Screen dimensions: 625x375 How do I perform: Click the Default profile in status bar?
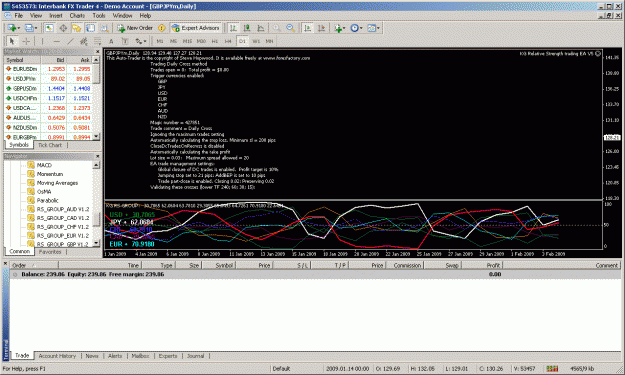[281, 369]
